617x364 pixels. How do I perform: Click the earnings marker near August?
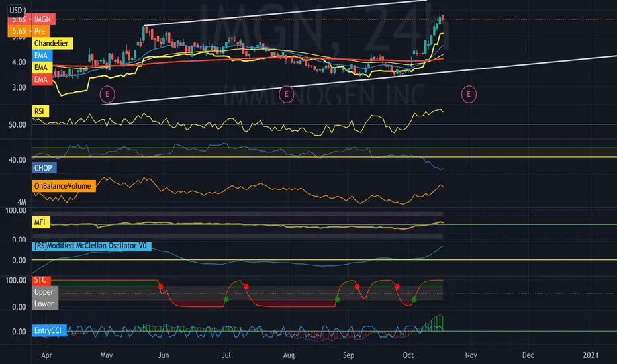click(287, 94)
